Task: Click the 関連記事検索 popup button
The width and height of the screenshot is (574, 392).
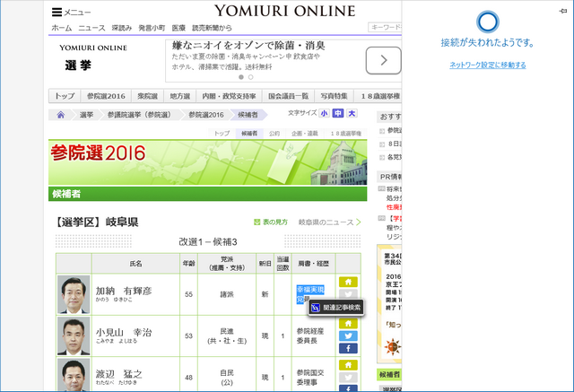Action: click(x=335, y=309)
